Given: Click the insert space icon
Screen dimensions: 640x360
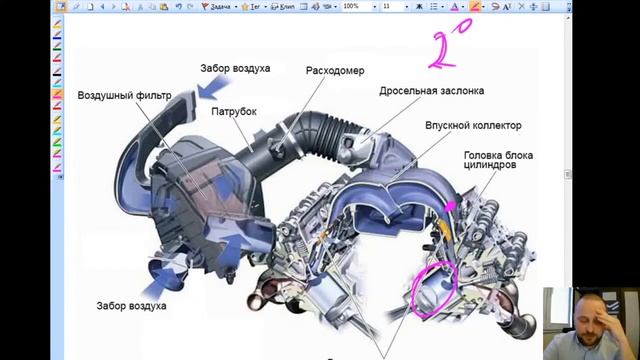Looking at the screenshot, I should click(x=533, y=7).
